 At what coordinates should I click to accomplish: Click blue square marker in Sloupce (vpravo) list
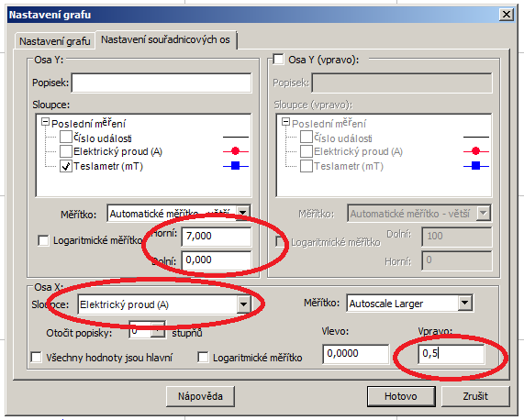coord(476,166)
